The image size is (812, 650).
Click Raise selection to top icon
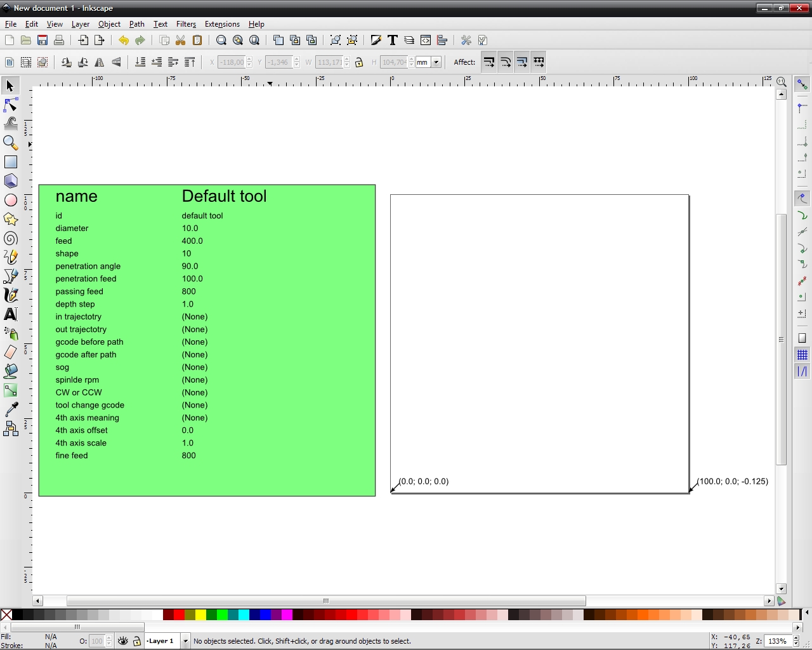coord(190,62)
